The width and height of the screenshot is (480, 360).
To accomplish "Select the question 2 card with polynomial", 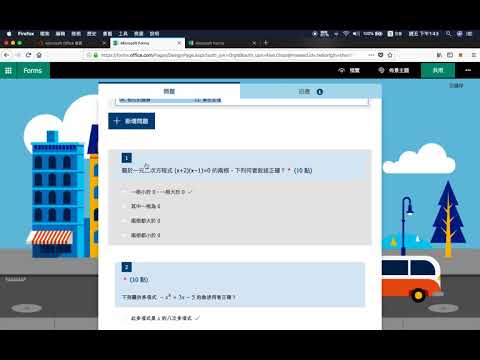I will point(240,284).
